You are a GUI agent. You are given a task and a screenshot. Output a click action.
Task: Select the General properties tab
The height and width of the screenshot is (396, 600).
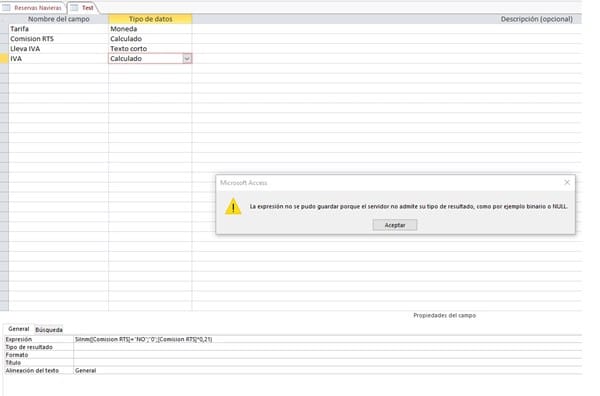click(18, 329)
